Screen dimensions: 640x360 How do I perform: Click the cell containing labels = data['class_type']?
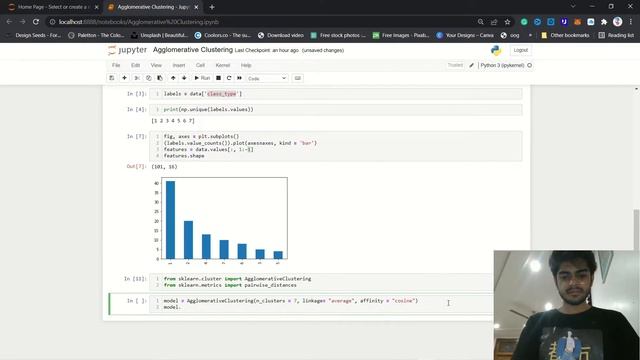pyautogui.click(x=336, y=94)
